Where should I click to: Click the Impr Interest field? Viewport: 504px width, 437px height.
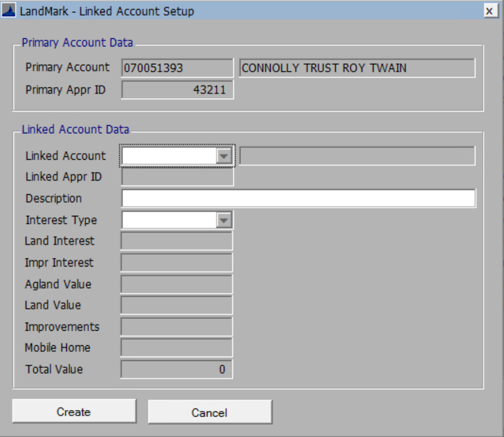point(178,263)
